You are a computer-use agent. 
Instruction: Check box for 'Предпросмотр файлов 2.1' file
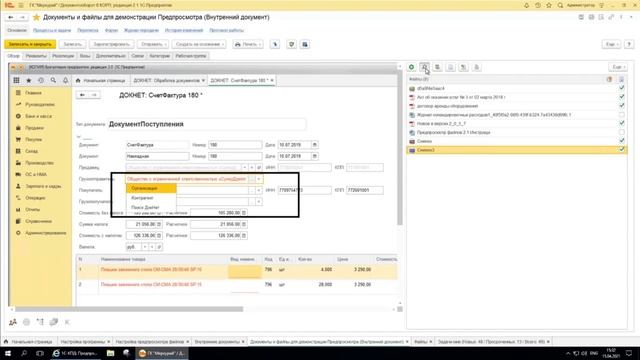click(x=621, y=132)
